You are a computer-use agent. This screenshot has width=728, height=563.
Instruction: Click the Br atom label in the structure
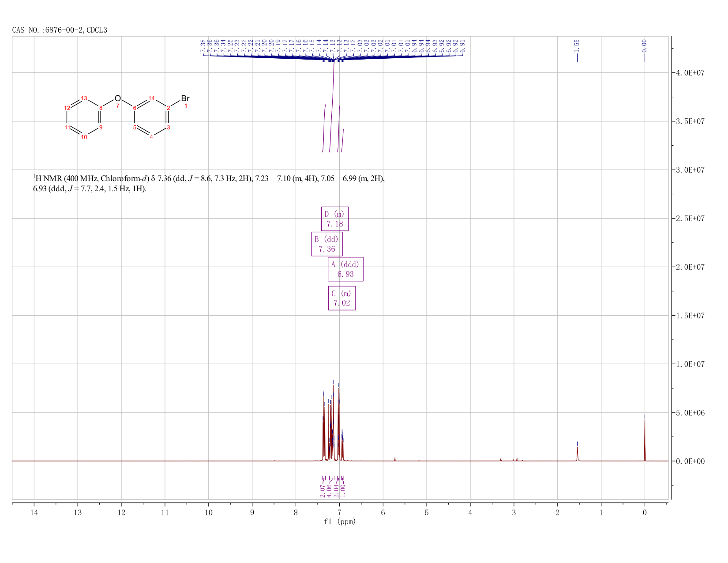185,98
